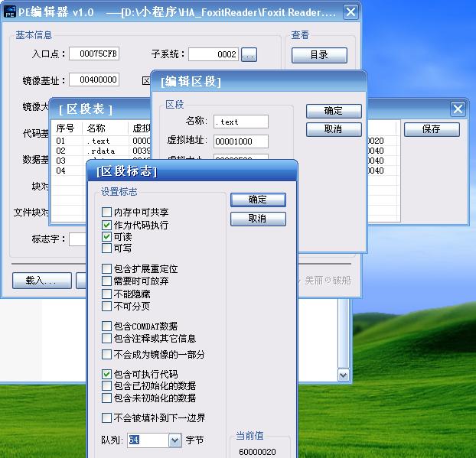The height and width of the screenshot is (458, 476).
Task: Click the scroll-down arrow of the background window
Action: click(344, 375)
